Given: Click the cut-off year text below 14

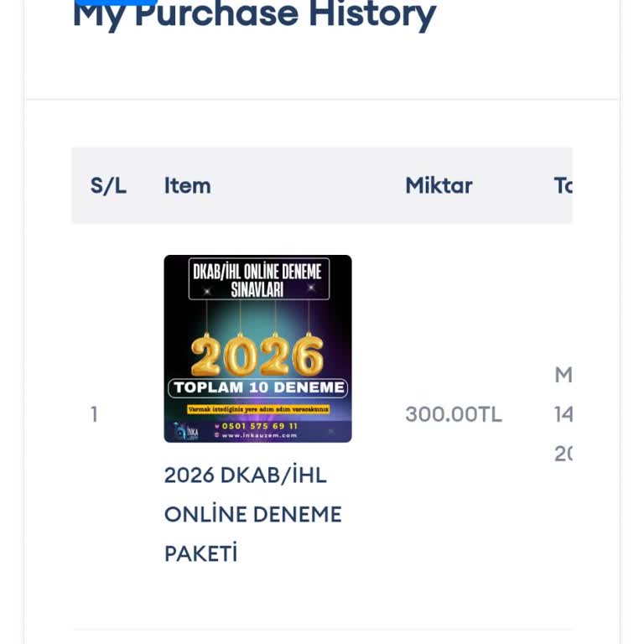Looking at the screenshot, I should (563, 454).
